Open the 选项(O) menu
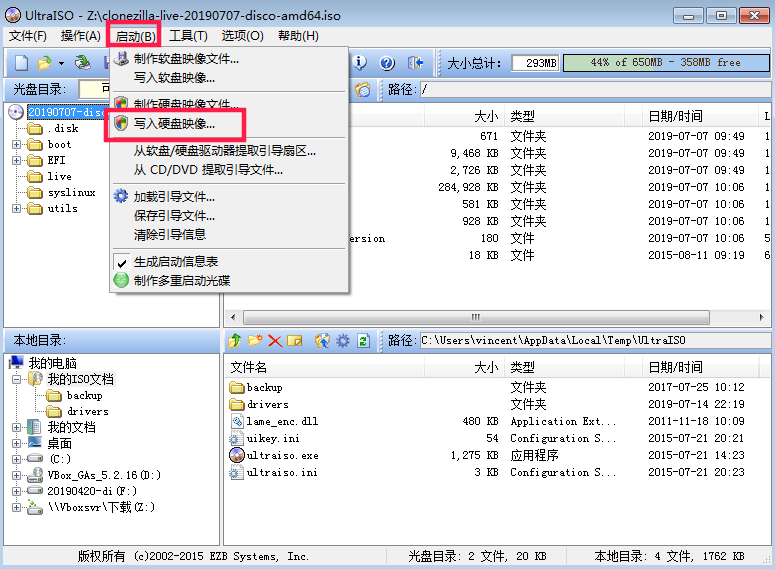Screen dimensions: 775x569 pos(242,36)
